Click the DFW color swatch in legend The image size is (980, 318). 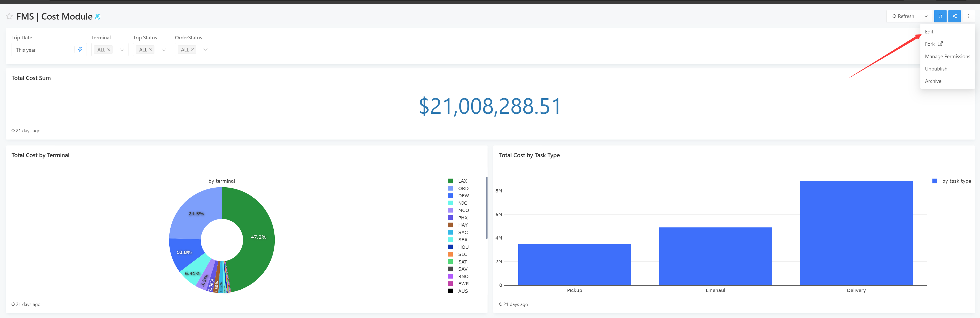[x=450, y=196]
